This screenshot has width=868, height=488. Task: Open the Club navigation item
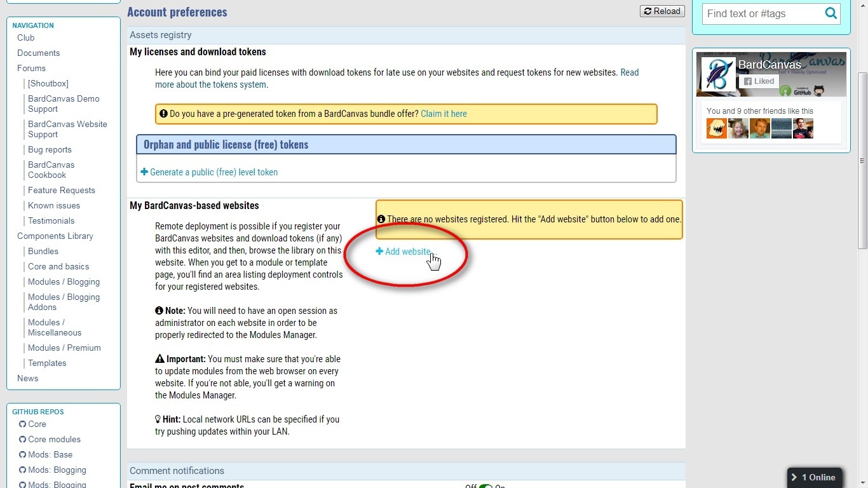click(26, 37)
